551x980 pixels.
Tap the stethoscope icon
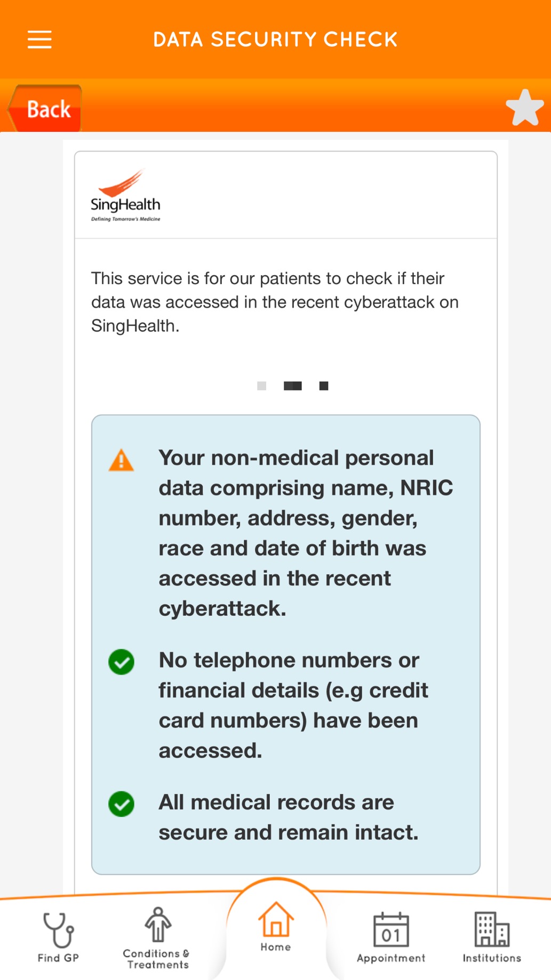[x=58, y=929]
